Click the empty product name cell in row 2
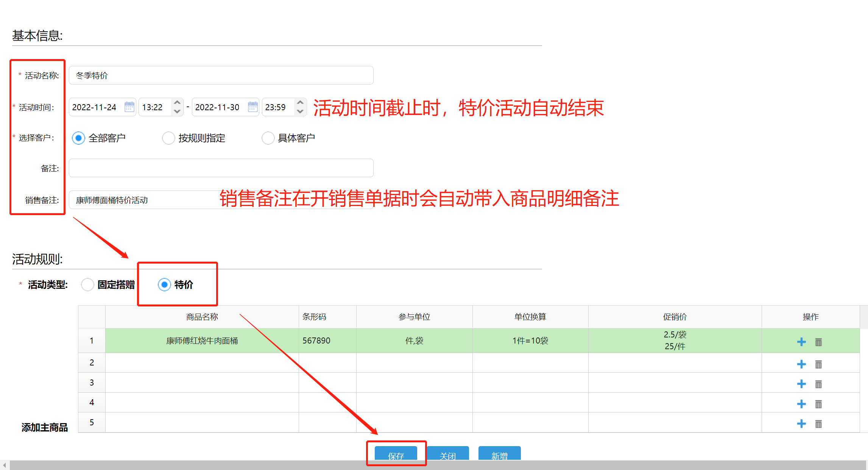The height and width of the screenshot is (470, 868). point(202,363)
